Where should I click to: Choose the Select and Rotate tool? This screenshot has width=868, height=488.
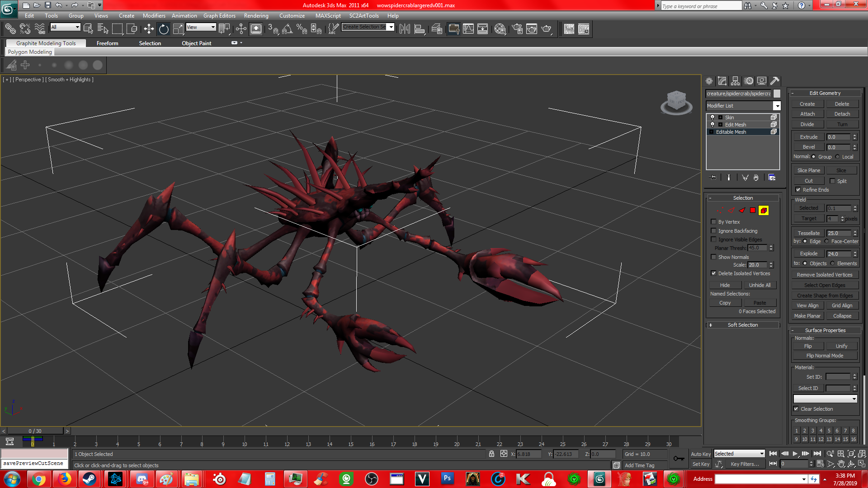[164, 29]
